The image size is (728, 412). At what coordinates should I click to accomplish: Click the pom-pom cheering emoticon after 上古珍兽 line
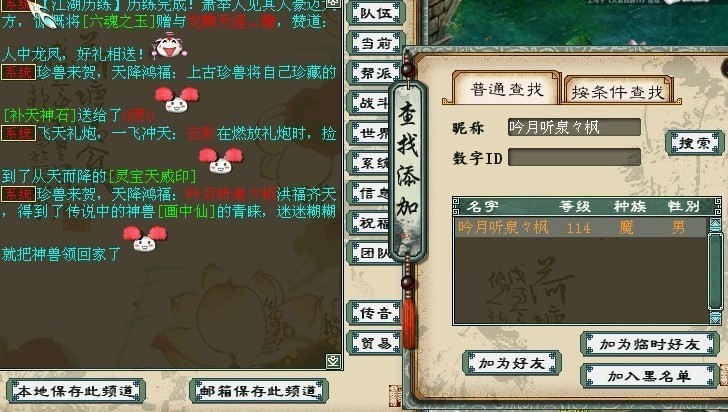click(x=176, y=99)
